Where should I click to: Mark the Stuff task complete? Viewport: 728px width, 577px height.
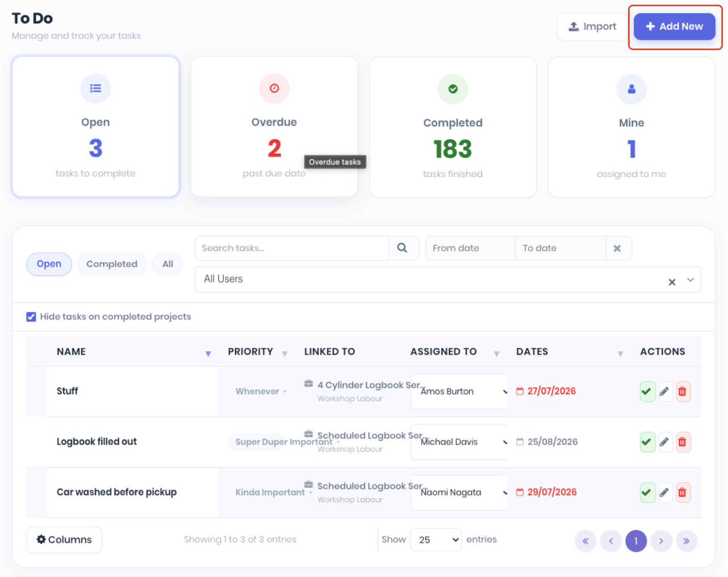pos(647,391)
